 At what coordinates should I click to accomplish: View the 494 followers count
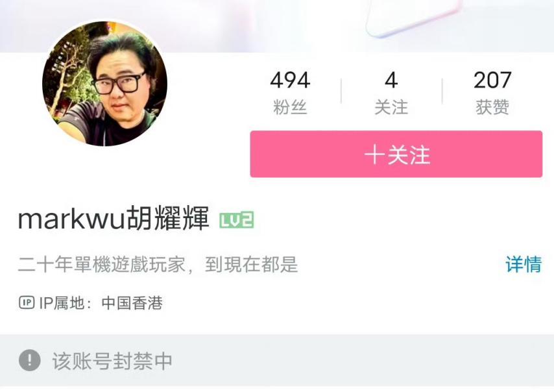[290, 80]
